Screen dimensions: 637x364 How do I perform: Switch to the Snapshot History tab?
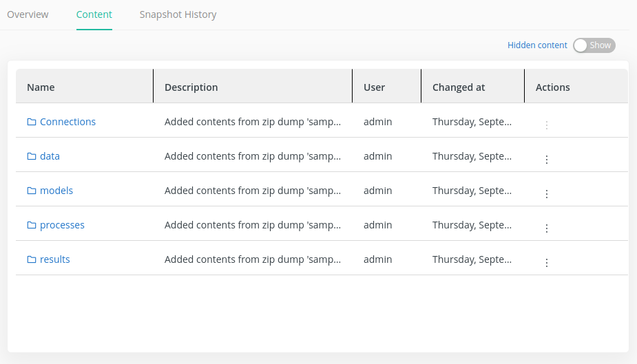(178, 14)
